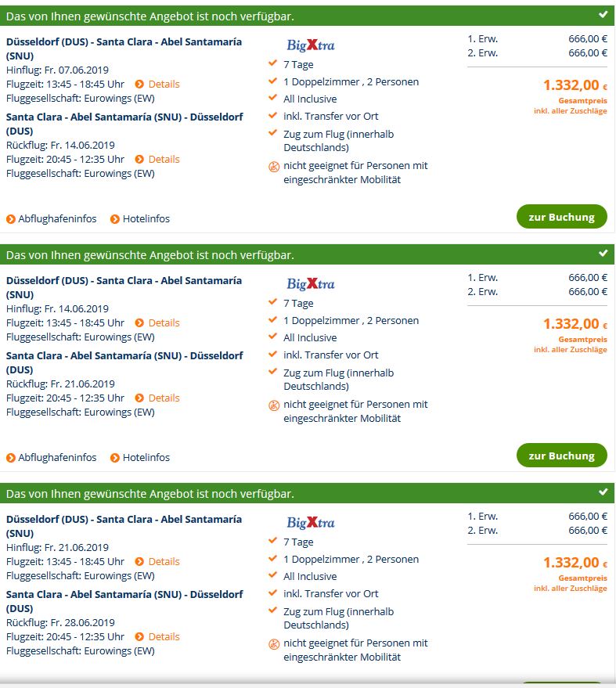Click the BigXtra logo in the second offer
616x688 pixels.
pos(311,284)
